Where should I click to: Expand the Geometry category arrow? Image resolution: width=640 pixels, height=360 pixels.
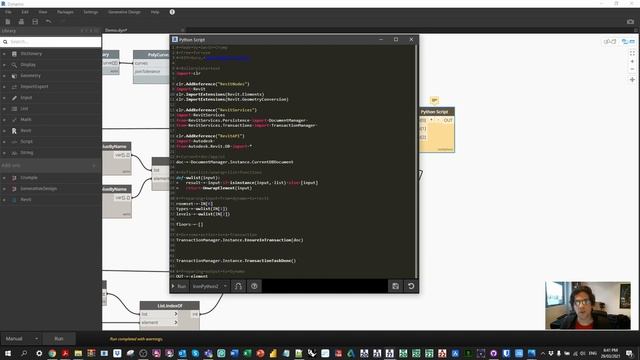click(x=4, y=76)
